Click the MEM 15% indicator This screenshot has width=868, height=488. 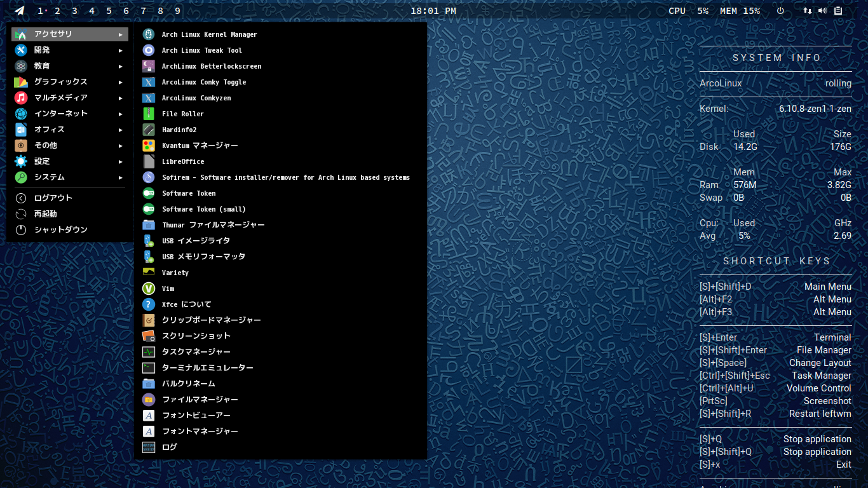740,11
